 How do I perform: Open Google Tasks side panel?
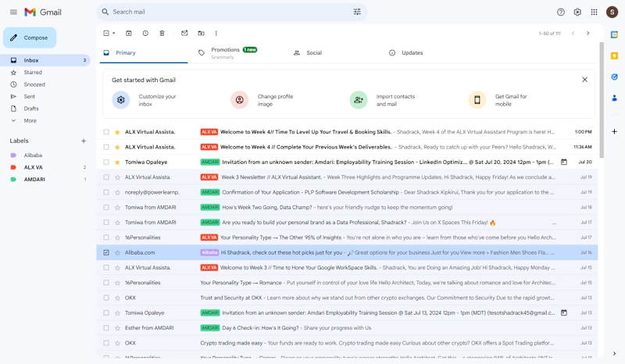click(614, 77)
